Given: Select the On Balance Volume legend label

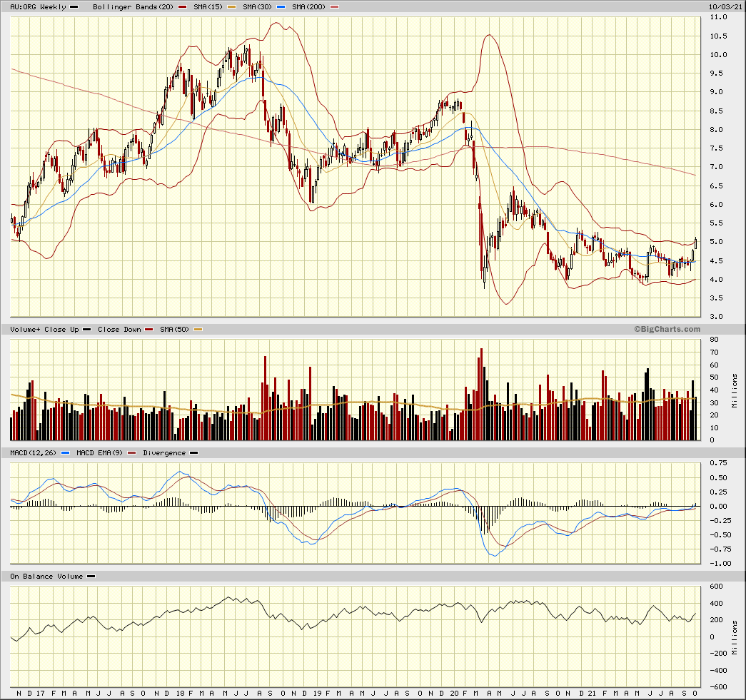Looking at the screenshot, I should pos(46,576).
